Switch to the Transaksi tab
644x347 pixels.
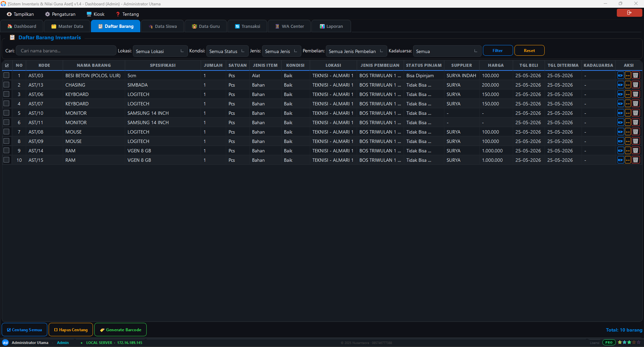(247, 26)
